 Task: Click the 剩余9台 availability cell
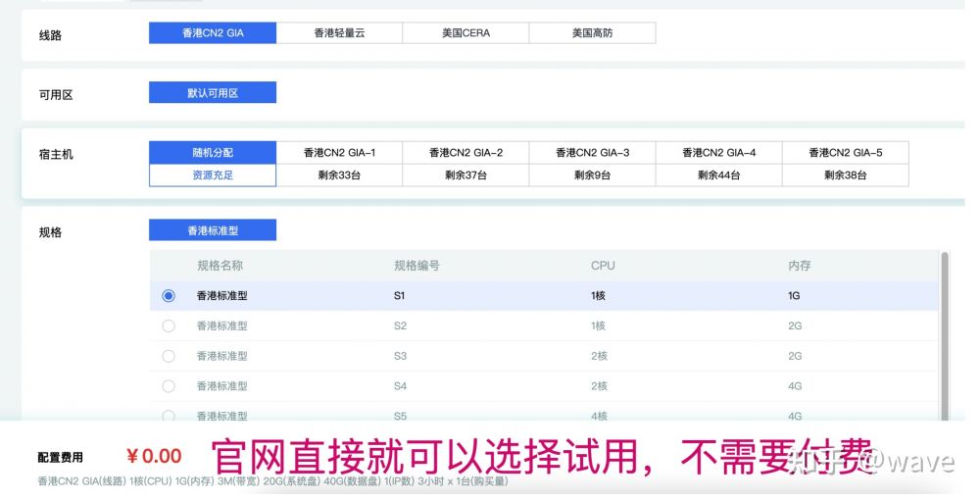point(592,175)
